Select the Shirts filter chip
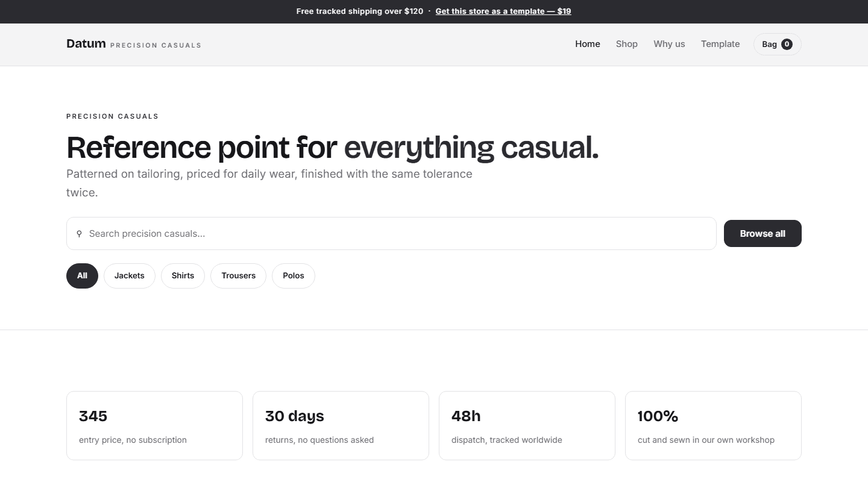 pos(183,276)
